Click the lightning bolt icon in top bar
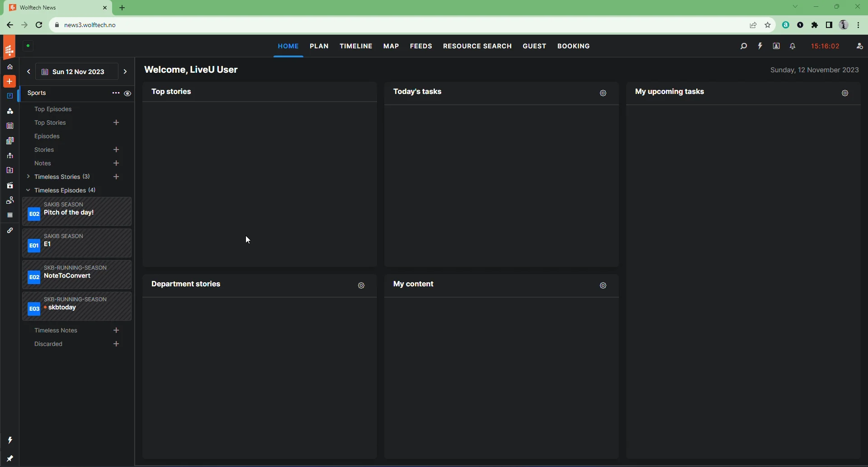Viewport: 868px width, 467px height. [x=760, y=47]
